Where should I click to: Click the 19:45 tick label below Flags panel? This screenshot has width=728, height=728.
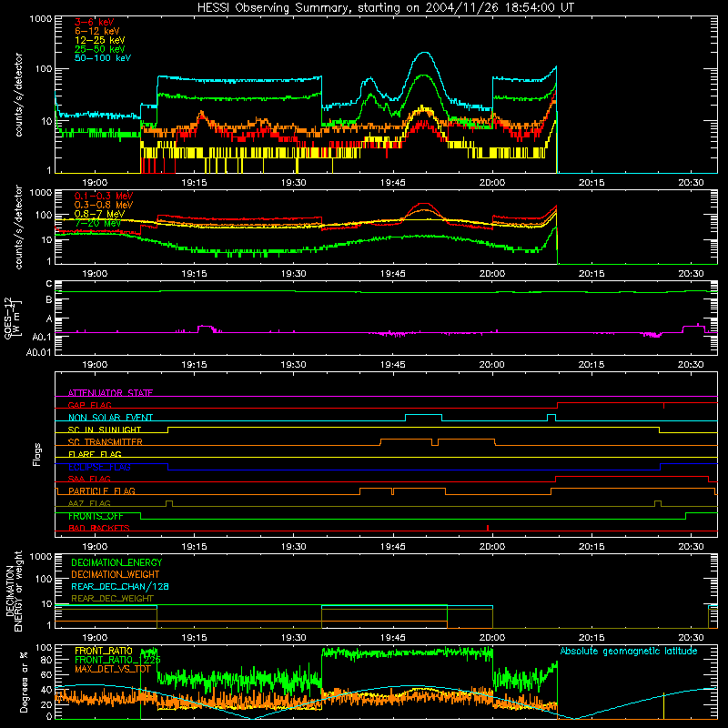coord(393,547)
